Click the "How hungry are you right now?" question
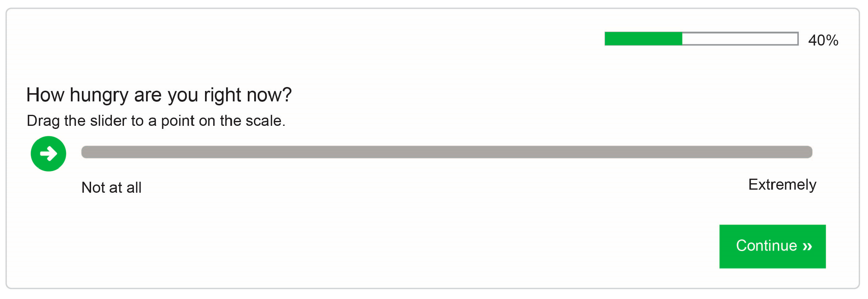Screen dimensions: 868x299 (x=159, y=95)
